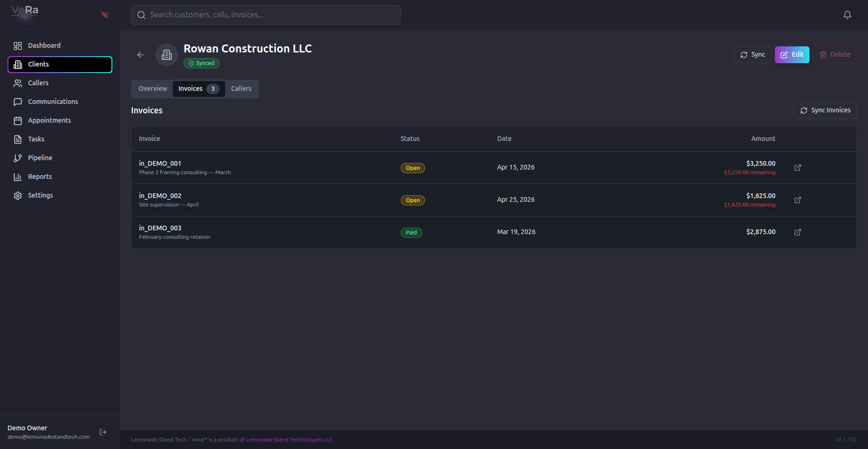Go back with the arrow icon

click(140, 55)
